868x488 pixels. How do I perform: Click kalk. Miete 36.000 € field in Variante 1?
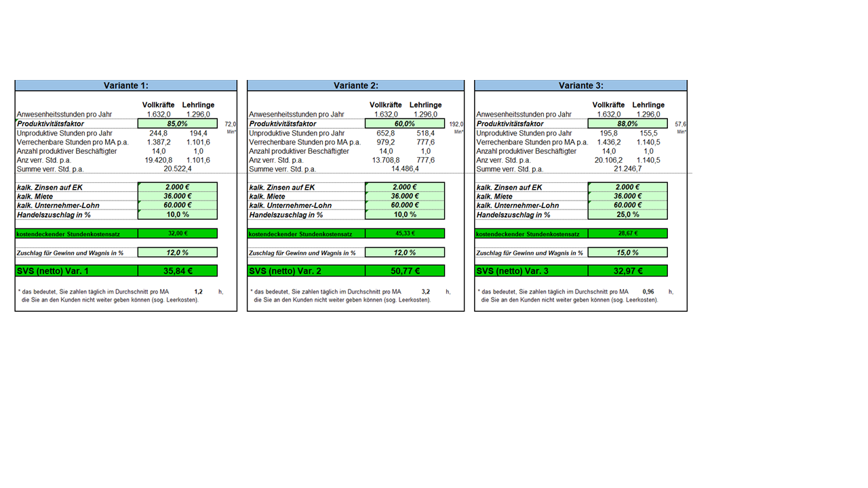tap(177, 196)
